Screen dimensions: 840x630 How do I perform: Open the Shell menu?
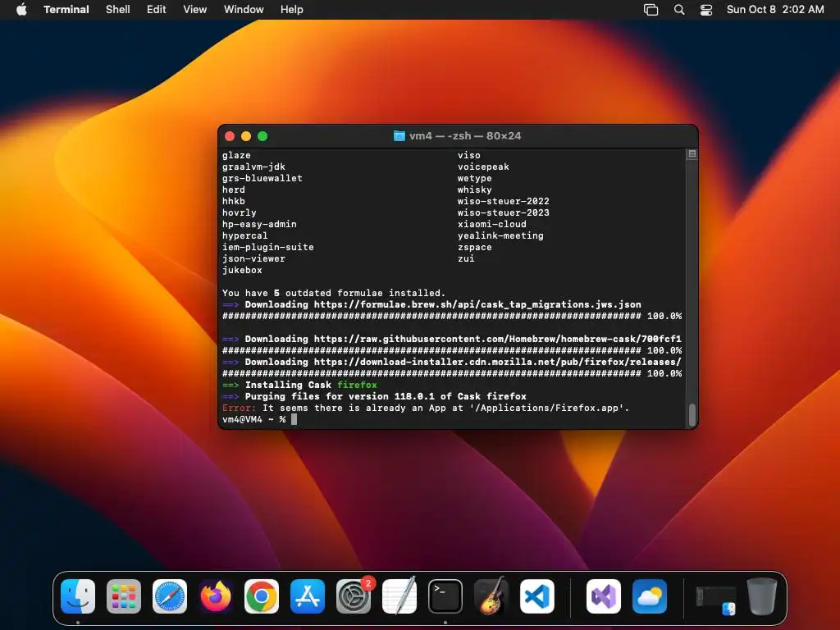(118, 10)
